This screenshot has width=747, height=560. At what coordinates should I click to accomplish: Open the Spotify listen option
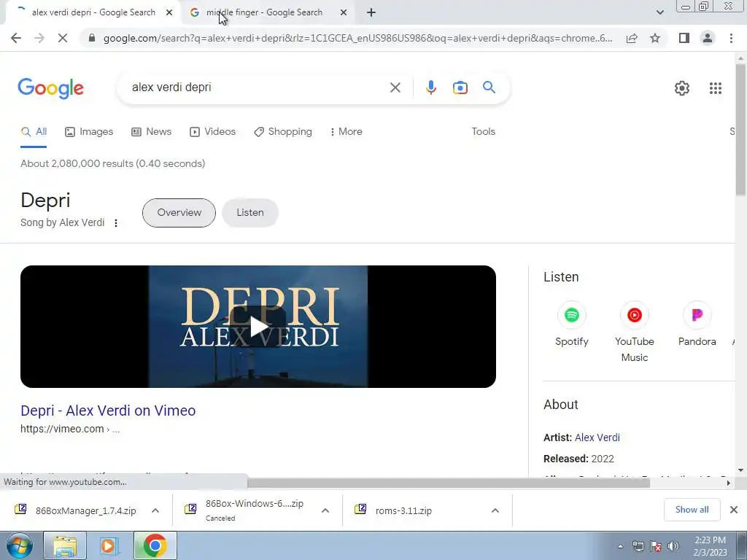pyautogui.click(x=572, y=324)
